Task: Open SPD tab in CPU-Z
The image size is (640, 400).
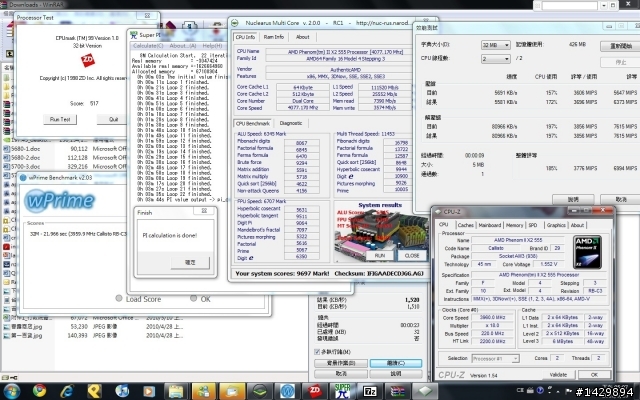Action: [x=533, y=225]
